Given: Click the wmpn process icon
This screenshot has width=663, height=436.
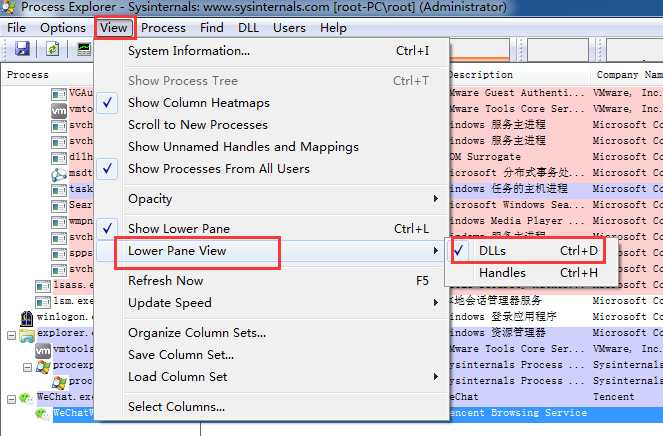Looking at the screenshot, I should [x=59, y=222].
